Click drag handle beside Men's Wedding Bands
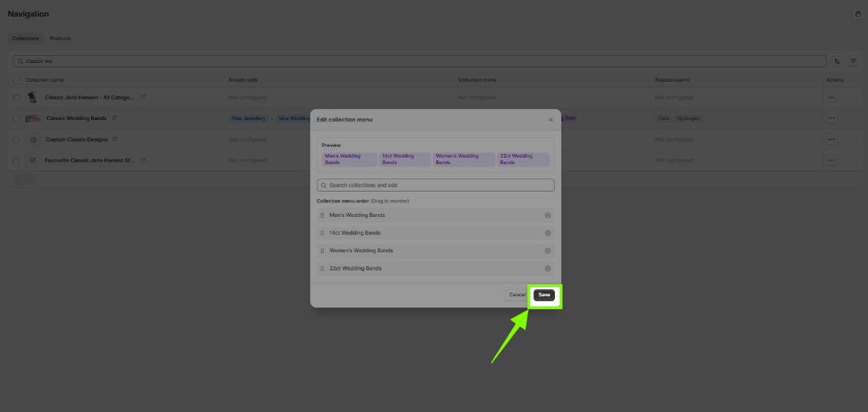Screen dimensions: 868x412 322,215
